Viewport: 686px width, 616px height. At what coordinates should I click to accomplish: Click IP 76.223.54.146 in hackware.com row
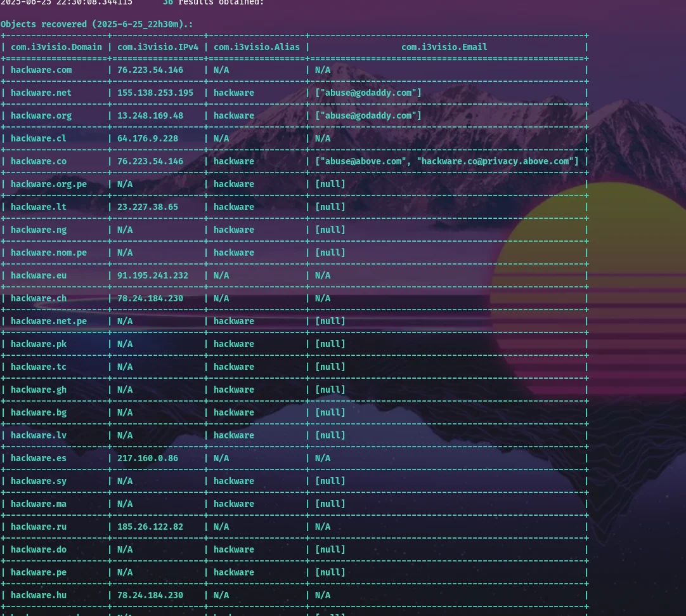click(x=150, y=70)
